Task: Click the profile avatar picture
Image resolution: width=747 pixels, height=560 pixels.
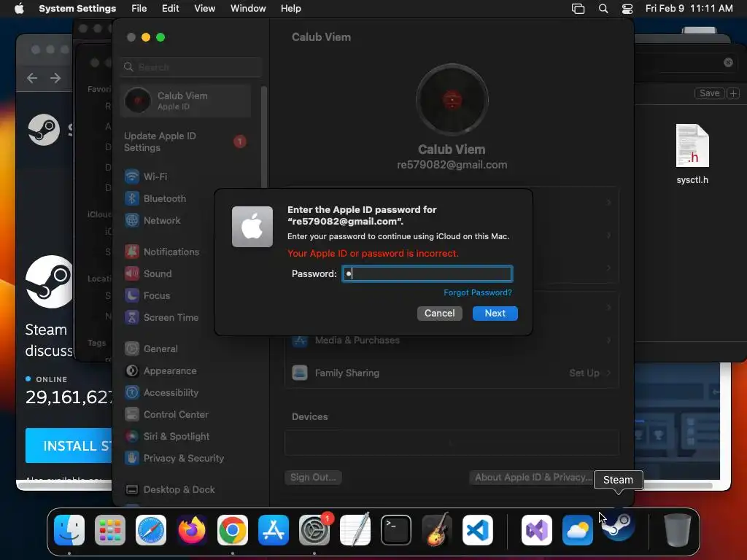Action: [452, 100]
